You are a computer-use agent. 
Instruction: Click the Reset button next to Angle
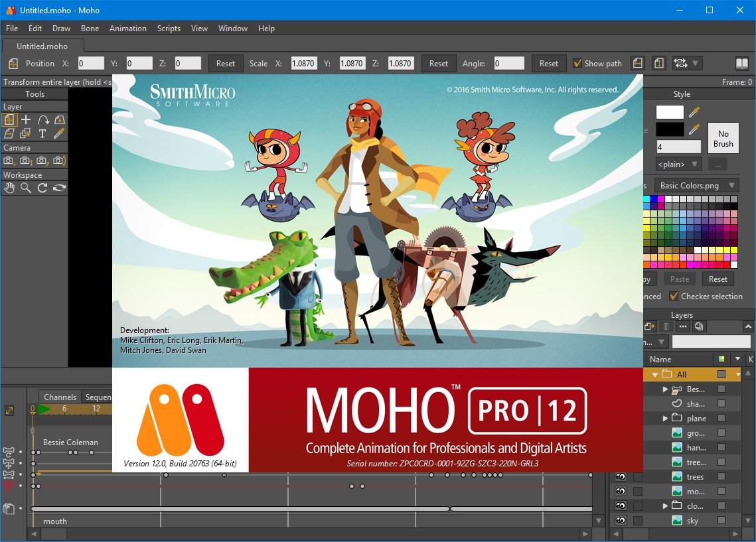tap(549, 63)
